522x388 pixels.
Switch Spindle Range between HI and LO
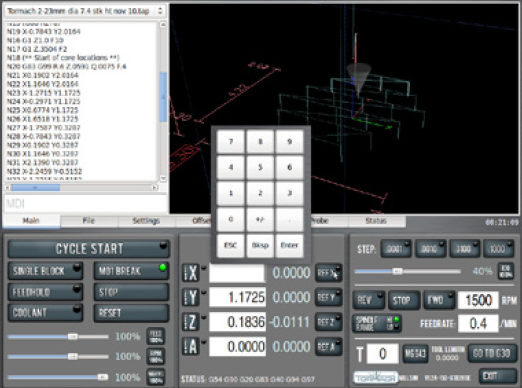(x=377, y=324)
